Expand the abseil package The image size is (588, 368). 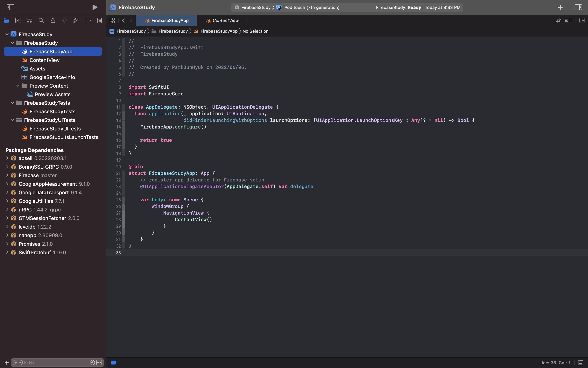pos(7,158)
